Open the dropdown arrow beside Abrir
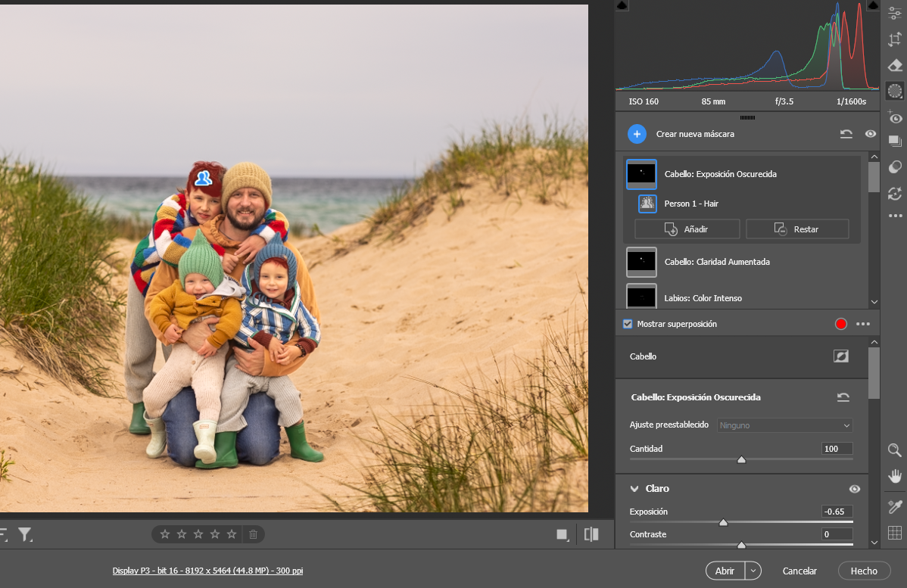Screen dimensions: 907x588 click(x=753, y=571)
